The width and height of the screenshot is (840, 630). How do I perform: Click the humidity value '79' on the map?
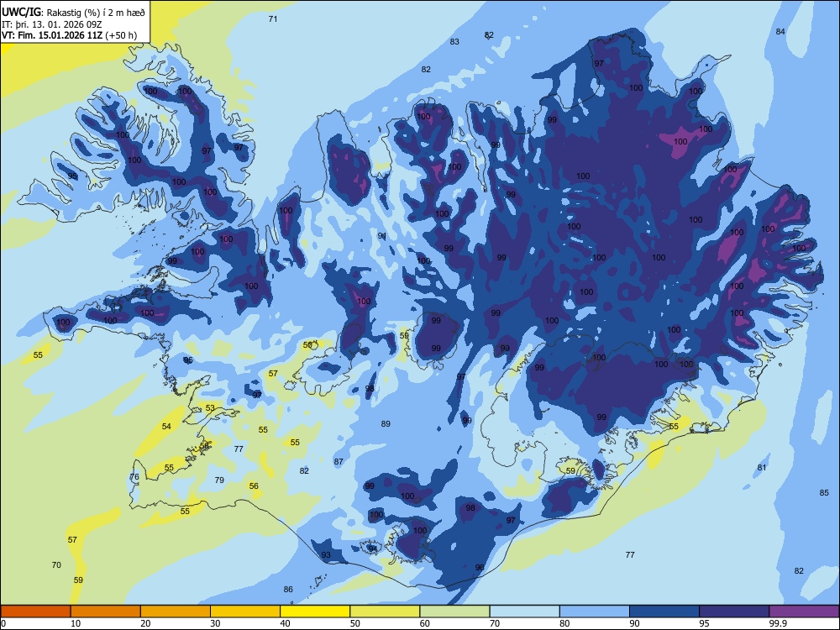[219, 480]
